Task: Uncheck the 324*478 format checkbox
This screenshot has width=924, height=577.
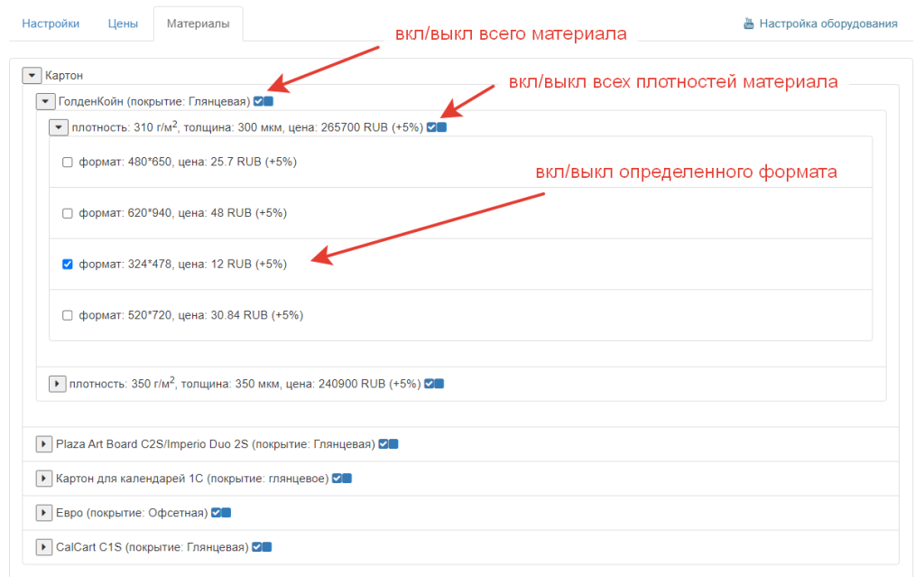Action: click(x=67, y=265)
